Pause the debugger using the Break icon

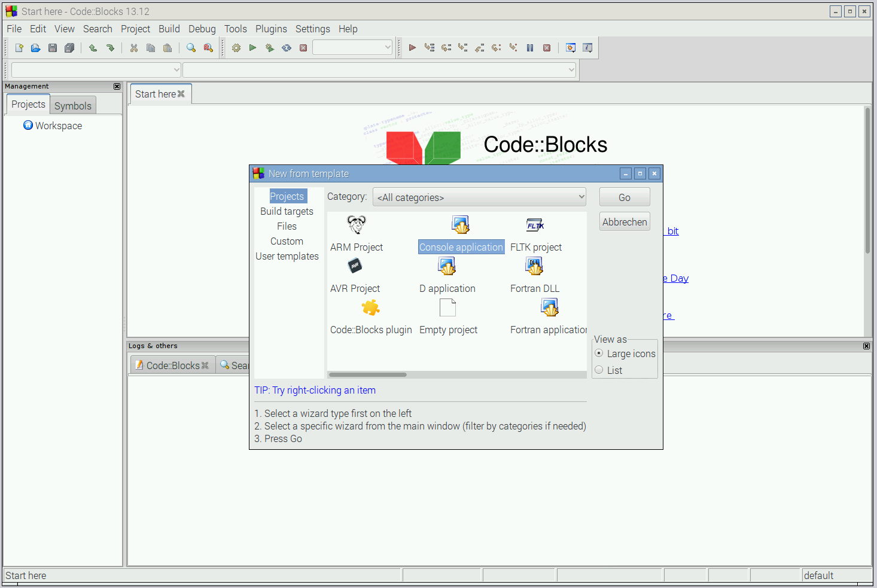point(530,48)
